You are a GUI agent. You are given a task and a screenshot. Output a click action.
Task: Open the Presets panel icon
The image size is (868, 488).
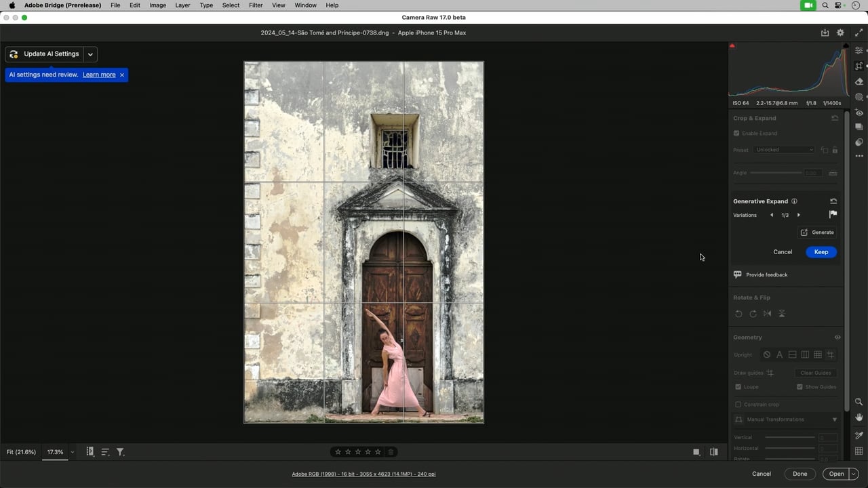point(859,142)
